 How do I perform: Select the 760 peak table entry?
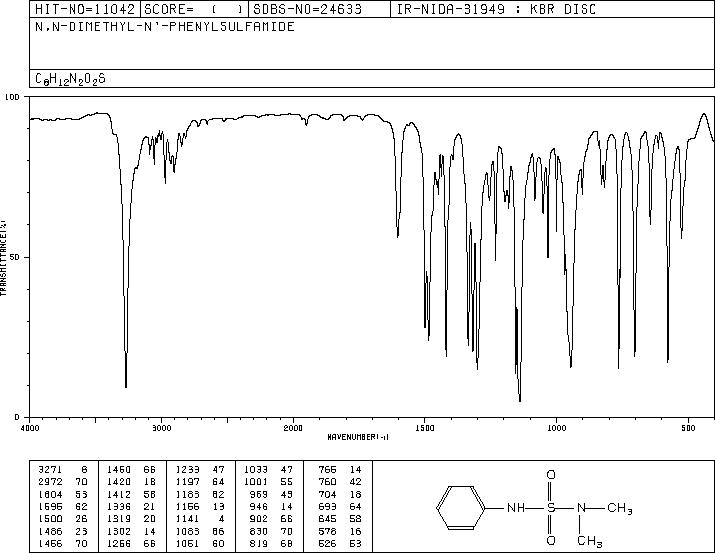(x=340, y=482)
